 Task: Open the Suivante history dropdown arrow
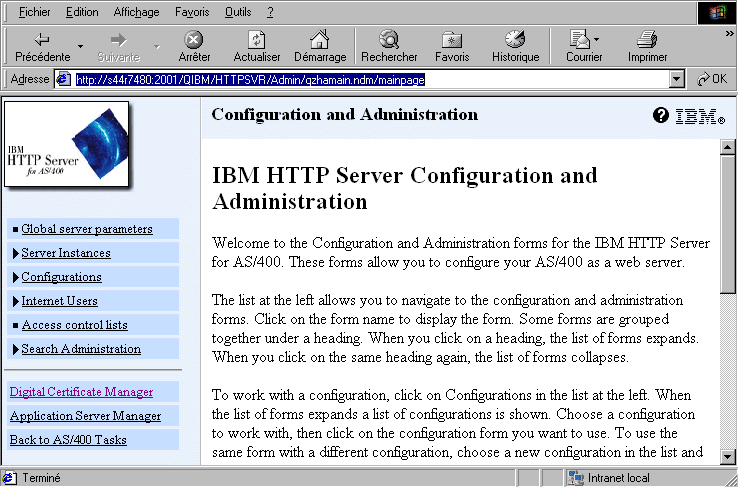click(157, 46)
